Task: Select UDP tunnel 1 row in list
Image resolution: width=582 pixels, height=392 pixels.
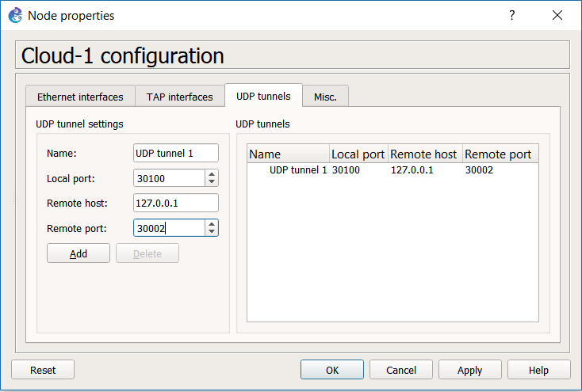Action: point(392,170)
